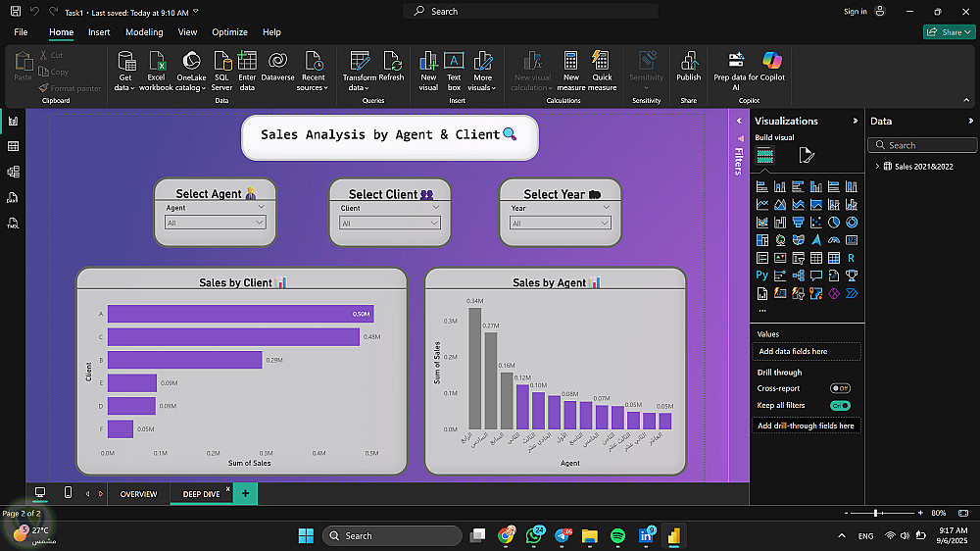Screen dimensions: 980x551
Task: Open the File menu
Action: coord(21,32)
